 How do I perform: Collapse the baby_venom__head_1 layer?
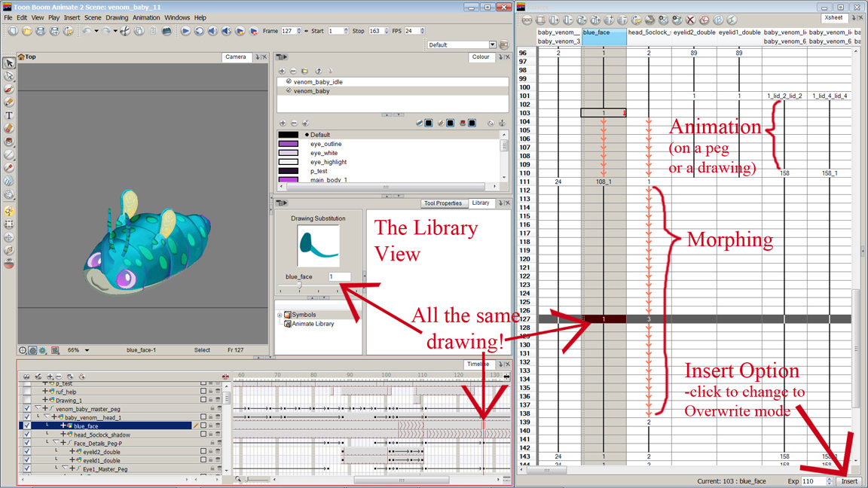[x=46, y=417]
